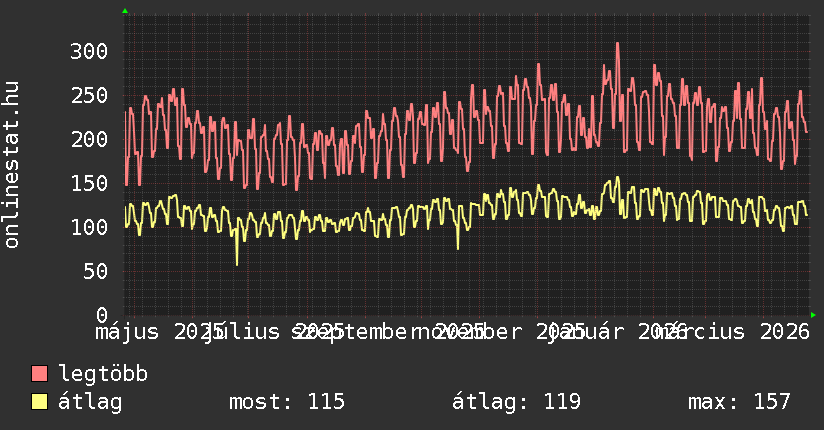Click the "max: 157" statistic
The image size is (824, 430).
pos(739,402)
